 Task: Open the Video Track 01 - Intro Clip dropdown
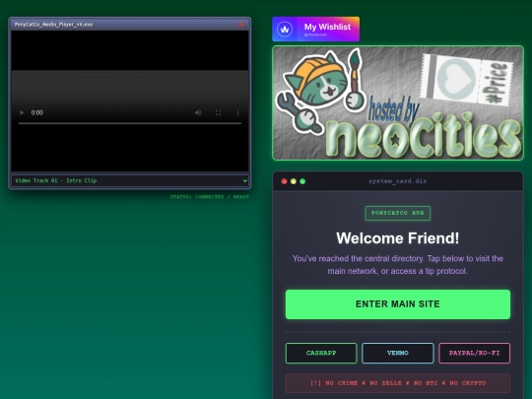tap(130, 180)
